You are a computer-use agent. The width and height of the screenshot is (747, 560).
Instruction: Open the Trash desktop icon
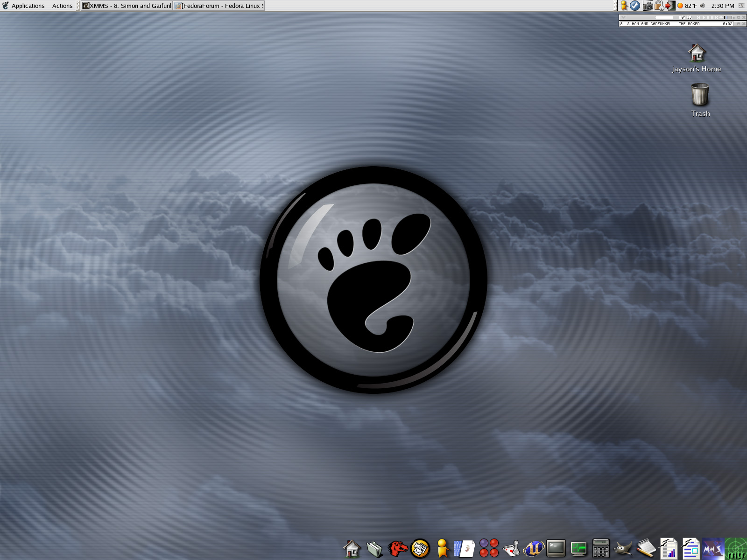tap(700, 100)
